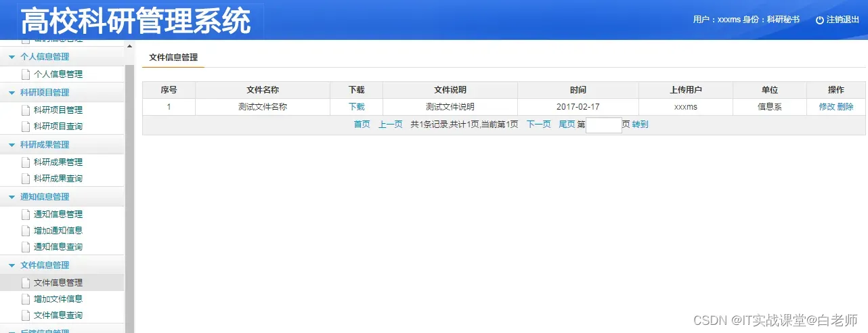Click the document icon beside 文件信息管理 item

click(x=26, y=283)
